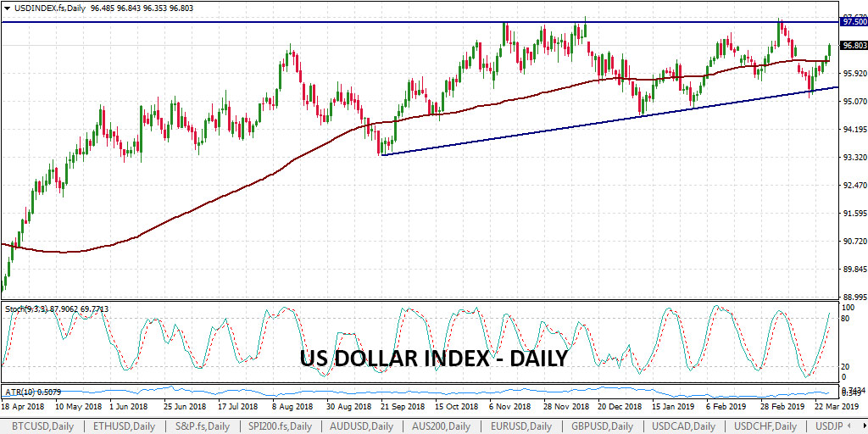The width and height of the screenshot is (868, 434).
Task: Open the S&P.fs,Daily chart tab
Action: coord(202,426)
